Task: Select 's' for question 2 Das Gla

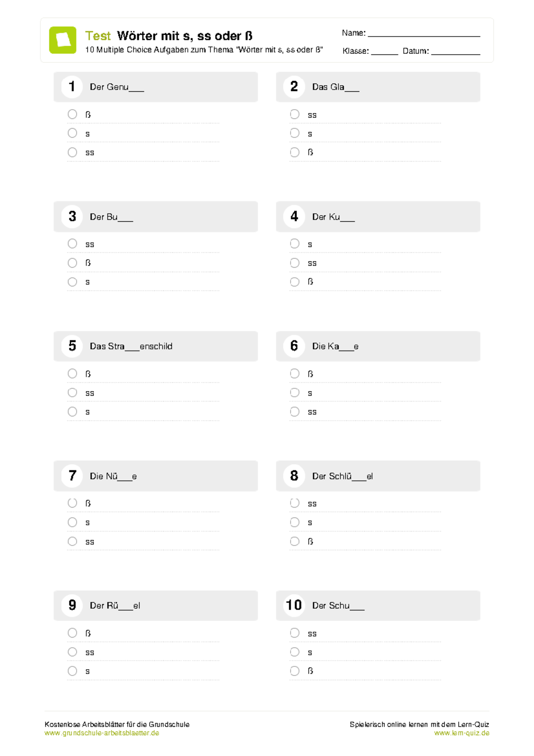Action: click(x=295, y=133)
